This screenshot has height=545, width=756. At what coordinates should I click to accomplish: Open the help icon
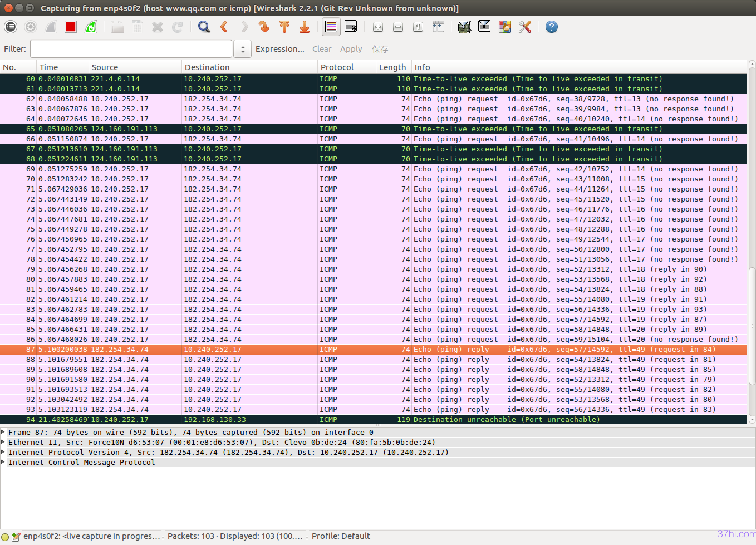[552, 27]
